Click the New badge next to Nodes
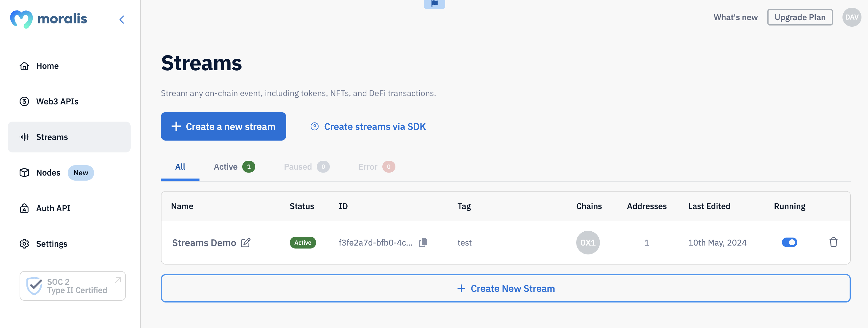 81,173
